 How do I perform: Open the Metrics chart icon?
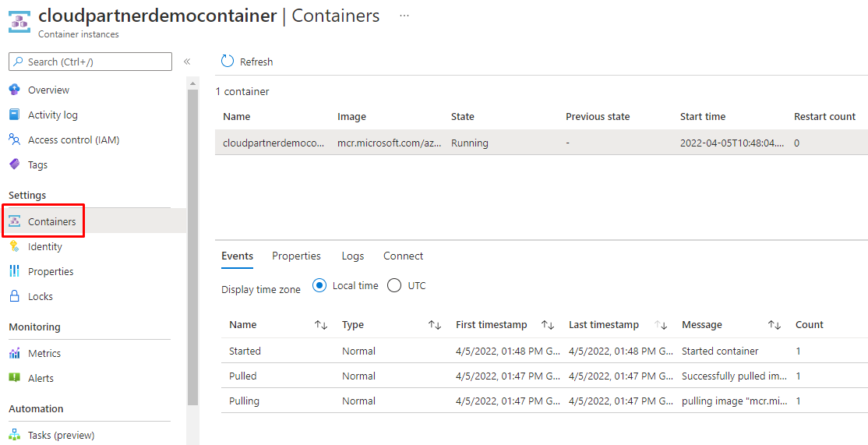15,353
